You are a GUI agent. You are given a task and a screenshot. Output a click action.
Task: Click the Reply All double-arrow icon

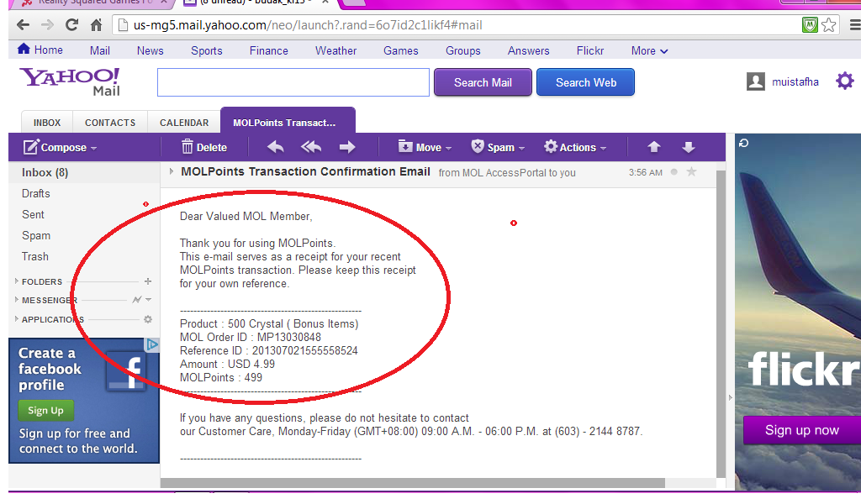click(311, 147)
